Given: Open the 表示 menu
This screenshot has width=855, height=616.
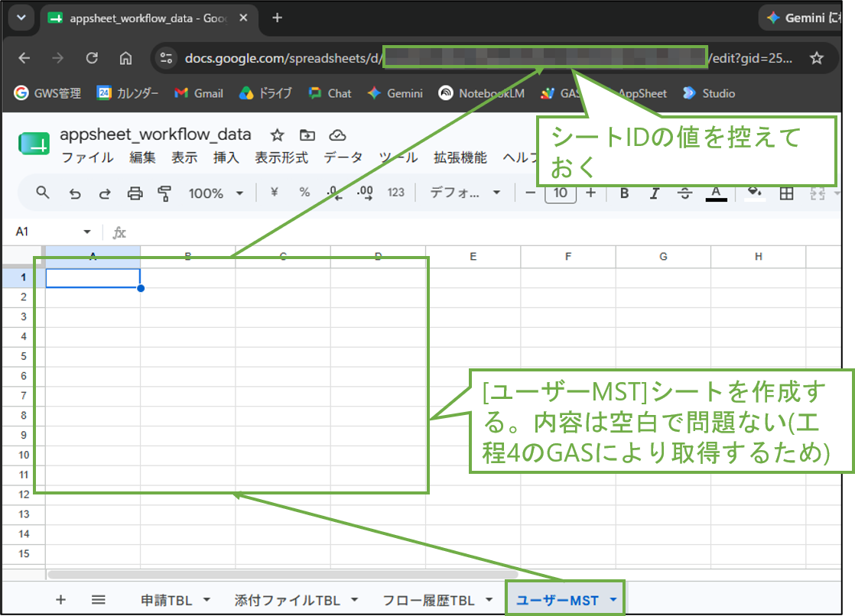Looking at the screenshot, I should (x=184, y=158).
